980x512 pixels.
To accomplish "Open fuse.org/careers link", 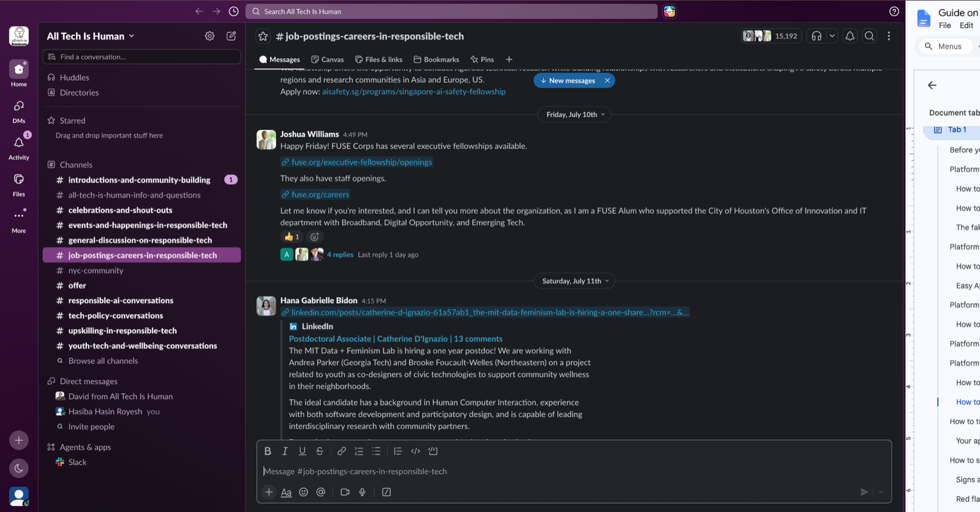I will (320, 195).
